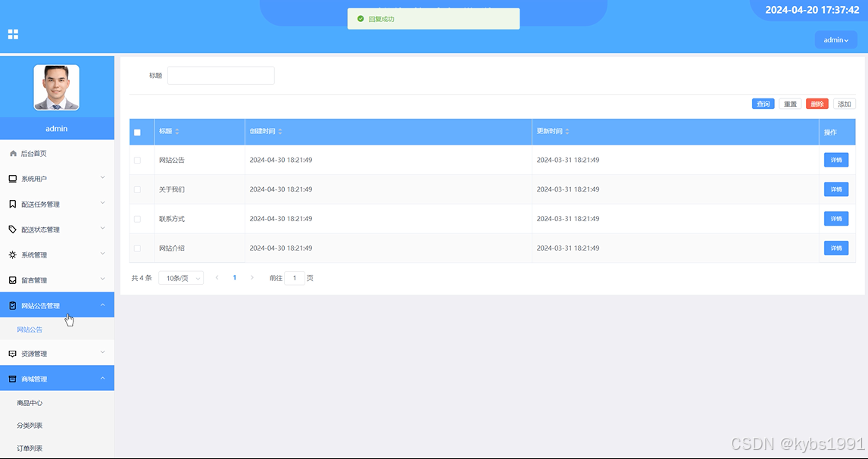Expand 系统用户 menu chevron
868x459 pixels.
point(102,178)
